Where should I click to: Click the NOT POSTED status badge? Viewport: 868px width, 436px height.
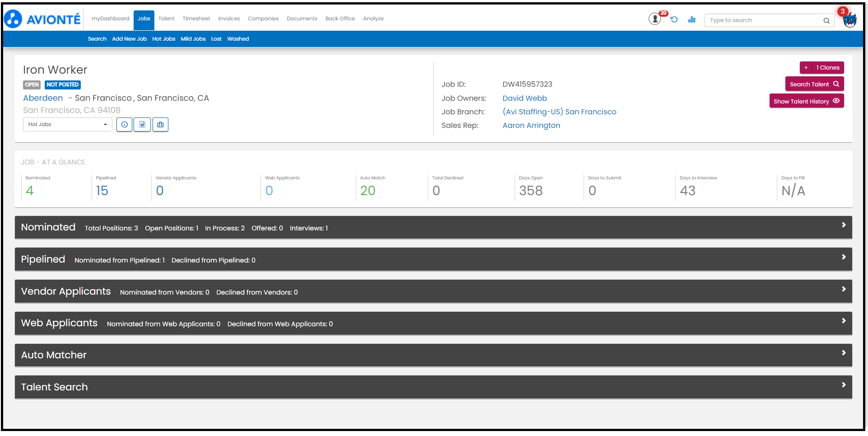[63, 84]
